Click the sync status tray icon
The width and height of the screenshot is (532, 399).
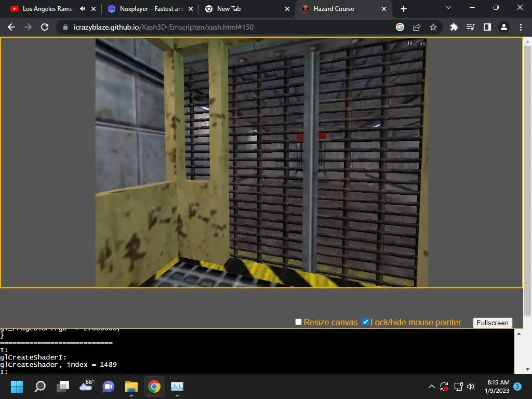(444, 387)
